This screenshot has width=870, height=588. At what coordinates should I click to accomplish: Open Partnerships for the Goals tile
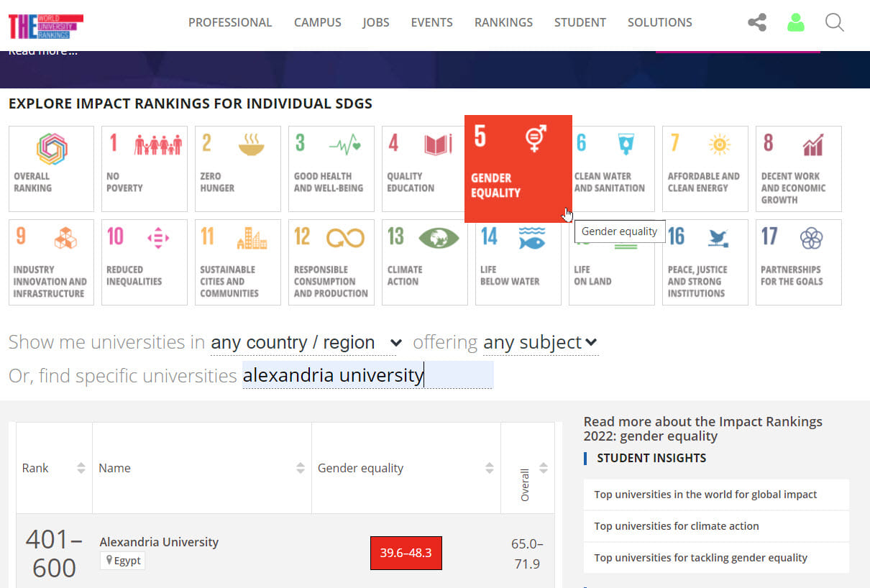(x=799, y=262)
